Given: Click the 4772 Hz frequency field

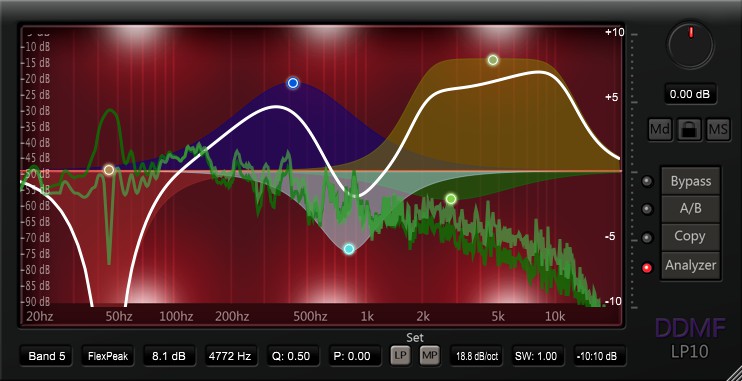Looking at the screenshot, I should [x=231, y=356].
